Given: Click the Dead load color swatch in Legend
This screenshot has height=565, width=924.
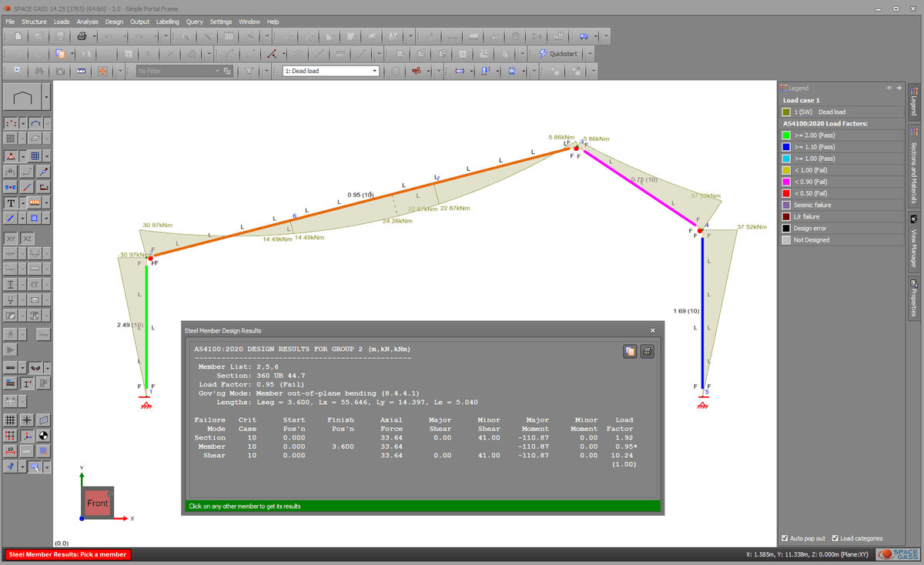Looking at the screenshot, I should click(x=788, y=112).
